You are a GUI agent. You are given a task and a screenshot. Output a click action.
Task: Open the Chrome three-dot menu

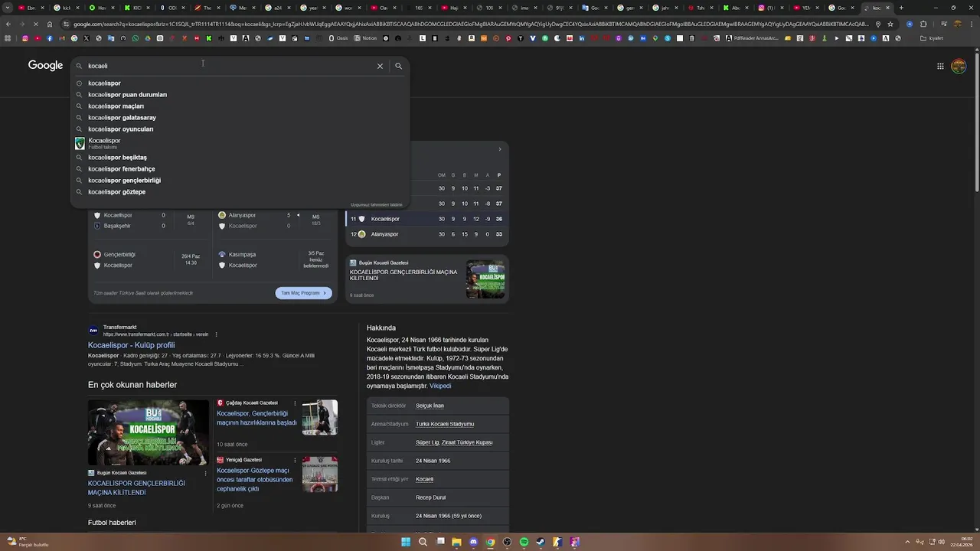click(972, 24)
